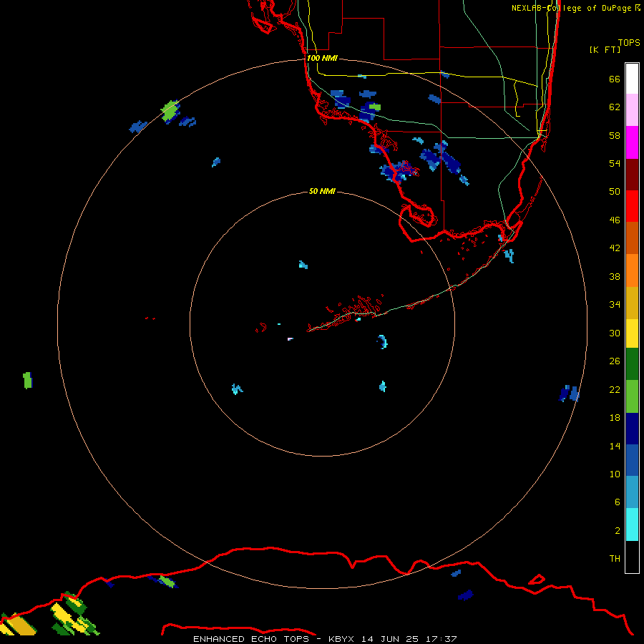The width and height of the screenshot is (644, 644).
Task: Click the navy echo south of the Cuban coast
Action: pos(465,595)
